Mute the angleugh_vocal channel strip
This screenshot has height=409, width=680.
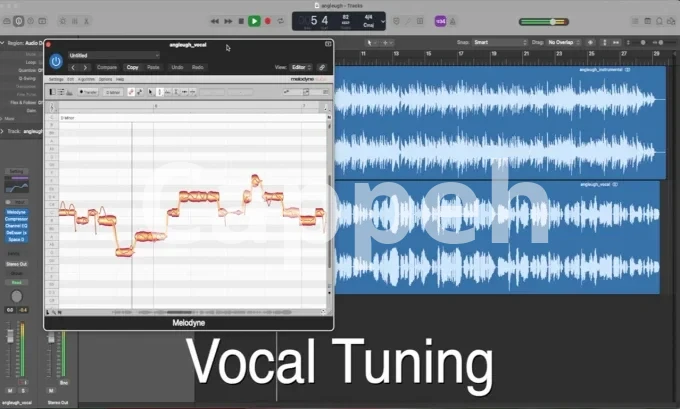(x=10, y=390)
